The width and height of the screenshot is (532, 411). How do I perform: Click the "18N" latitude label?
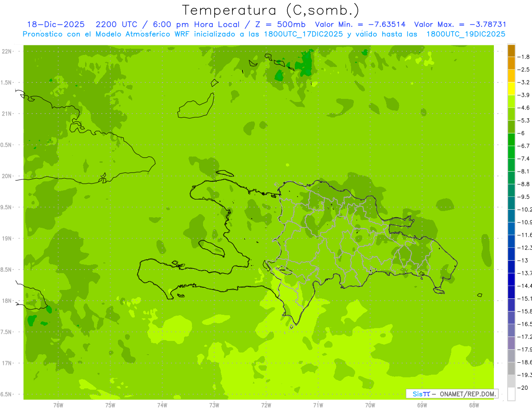coord(7,301)
